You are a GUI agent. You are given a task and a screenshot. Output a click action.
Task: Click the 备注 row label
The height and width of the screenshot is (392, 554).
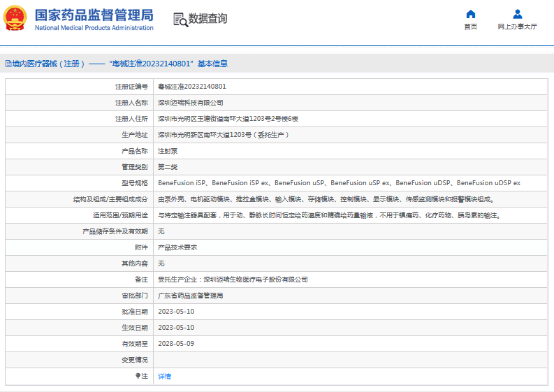tap(141, 280)
